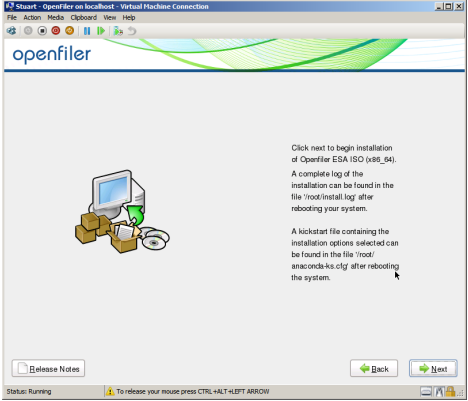
Task: Click the Snapshot toolbar icon
Action: [118, 31]
